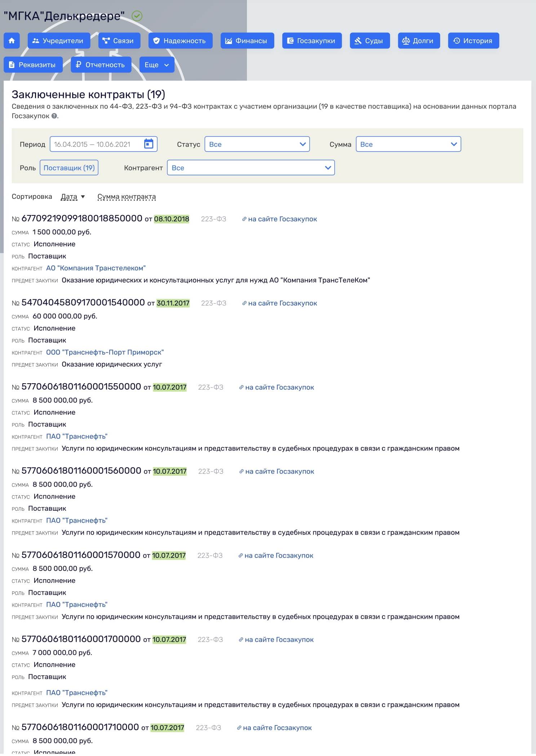Click subject text Оказание юридических услуг
Viewport: 536px width, 756px height.
tap(112, 364)
